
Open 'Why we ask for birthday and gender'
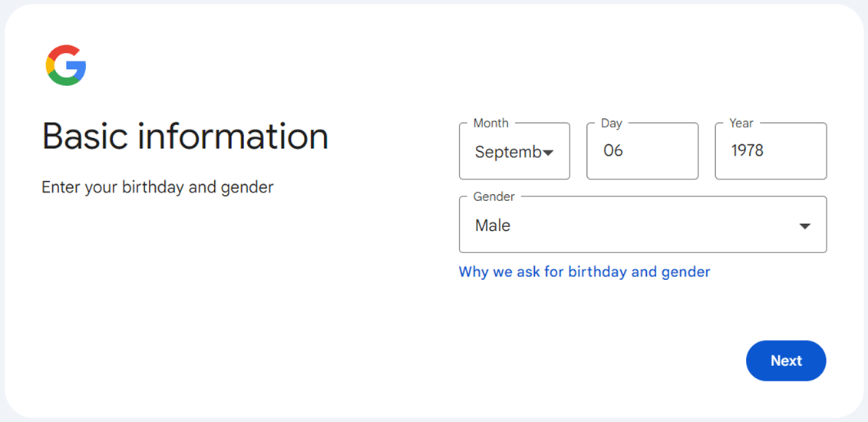(x=584, y=272)
